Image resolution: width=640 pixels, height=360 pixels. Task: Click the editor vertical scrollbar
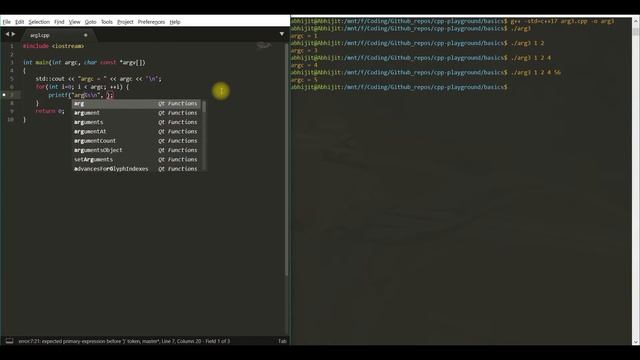(287, 159)
